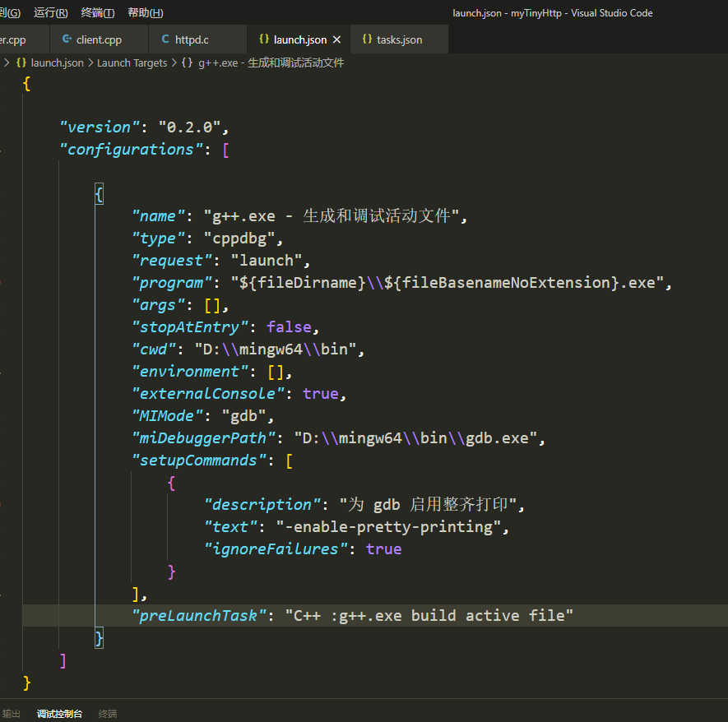Click the name value g++.exe - 生成和调试活动文件

tap(332, 216)
